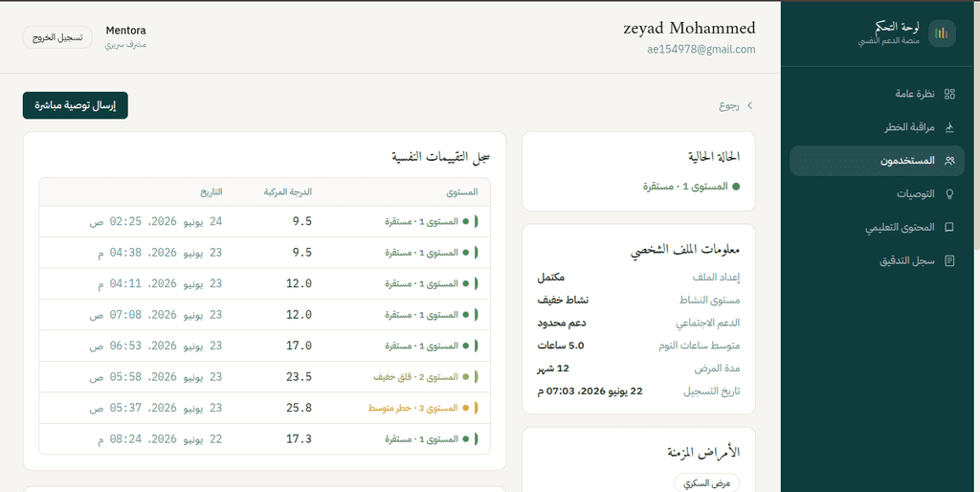Screen dimensions: 980x492
Task: Go to التوصيات page
Action: 877,193
